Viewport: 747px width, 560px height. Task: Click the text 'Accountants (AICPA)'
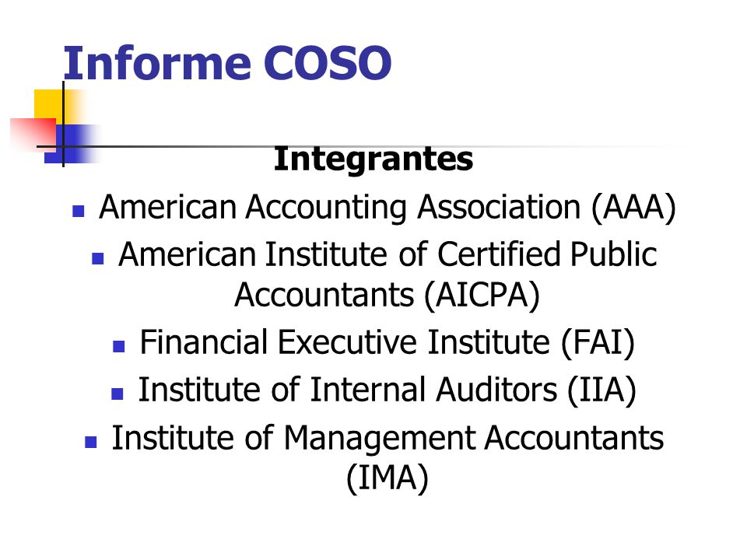(x=387, y=296)
